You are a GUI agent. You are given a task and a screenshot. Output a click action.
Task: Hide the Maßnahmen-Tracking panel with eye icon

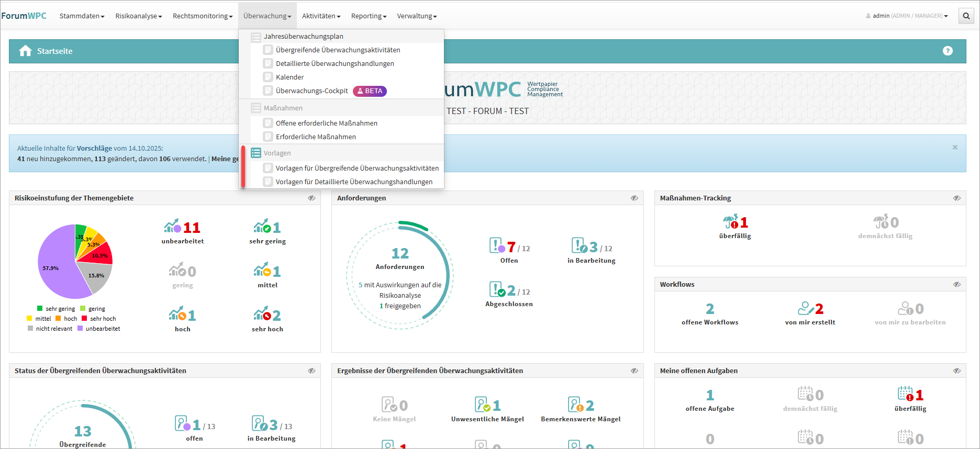point(956,198)
